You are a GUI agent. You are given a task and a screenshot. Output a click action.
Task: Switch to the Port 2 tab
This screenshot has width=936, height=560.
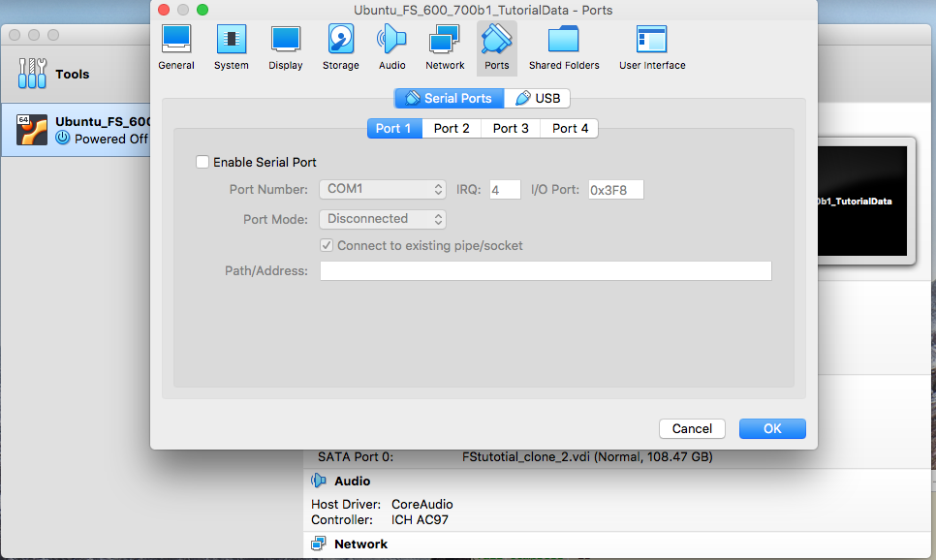point(452,128)
